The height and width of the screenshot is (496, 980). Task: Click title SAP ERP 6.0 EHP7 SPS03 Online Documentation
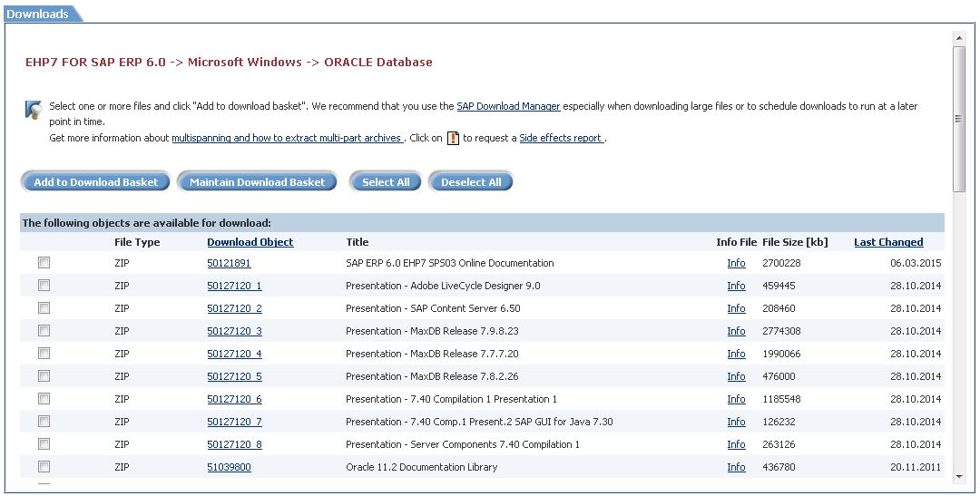tap(450, 263)
